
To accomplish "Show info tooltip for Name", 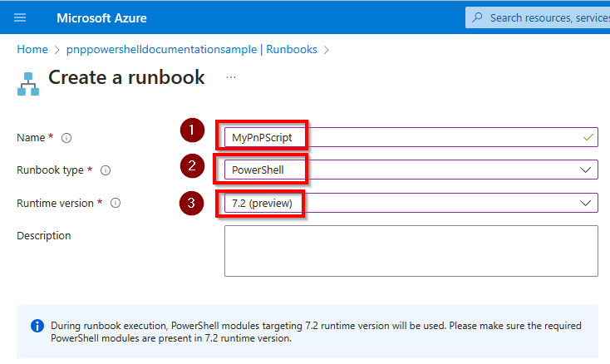I will (x=66, y=138).
